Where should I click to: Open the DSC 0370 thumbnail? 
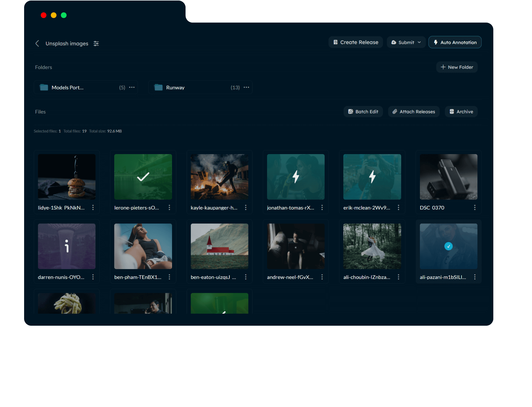[x=448, y=177]
